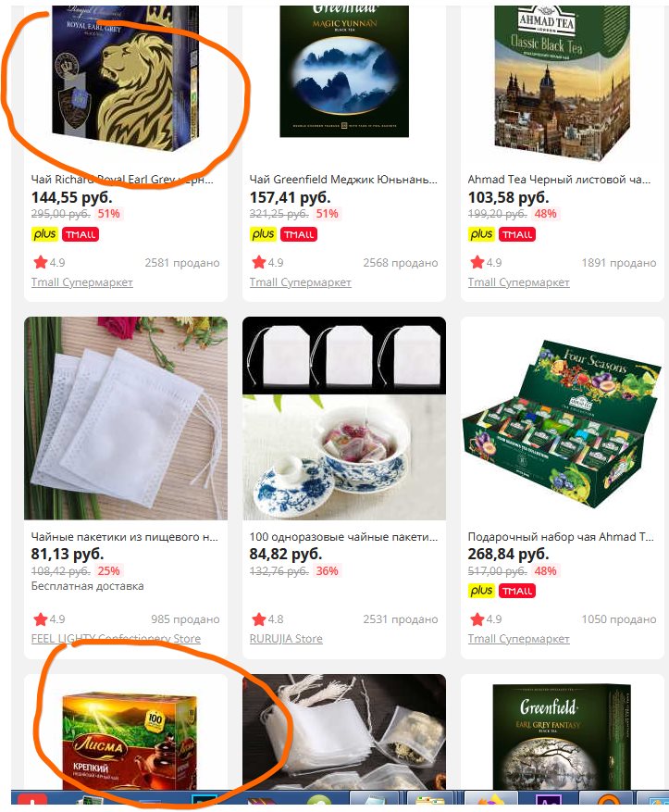
Task: Click plus badge under Richard Earl Grey tea
Action: point(44,234)
